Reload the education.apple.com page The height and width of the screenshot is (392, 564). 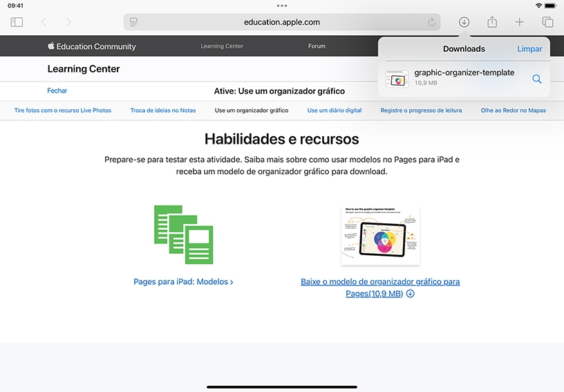431,22
